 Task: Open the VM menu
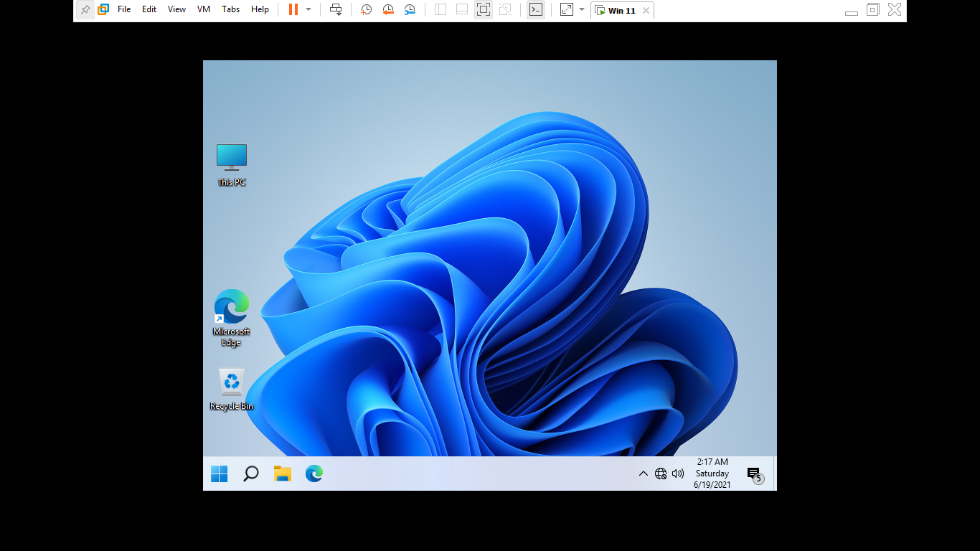[204, 10]
